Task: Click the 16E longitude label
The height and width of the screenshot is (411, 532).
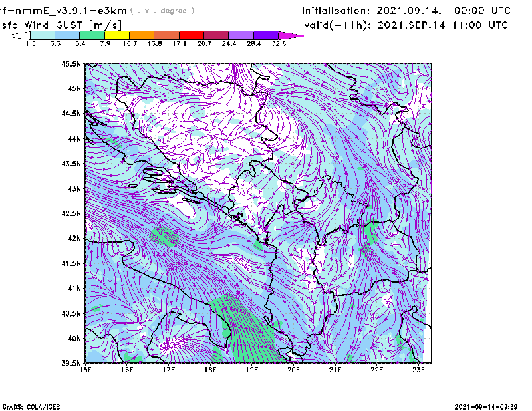Action: click(127, 370)
